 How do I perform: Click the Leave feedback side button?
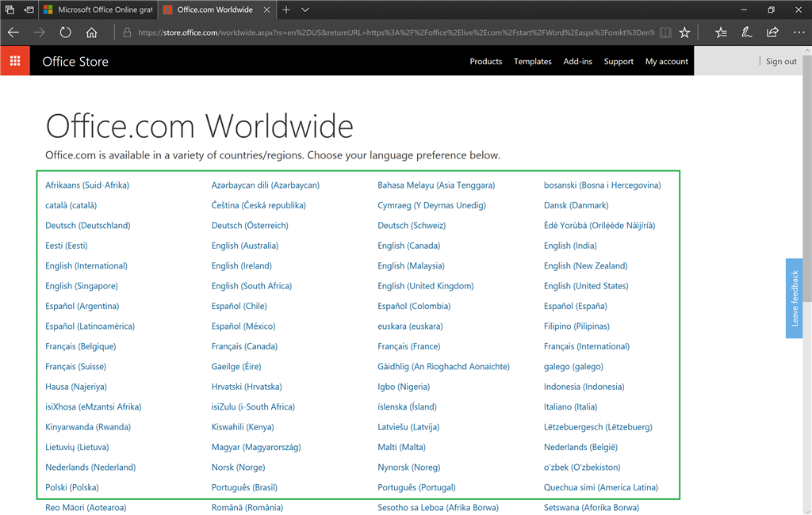(x=795, y=298)
